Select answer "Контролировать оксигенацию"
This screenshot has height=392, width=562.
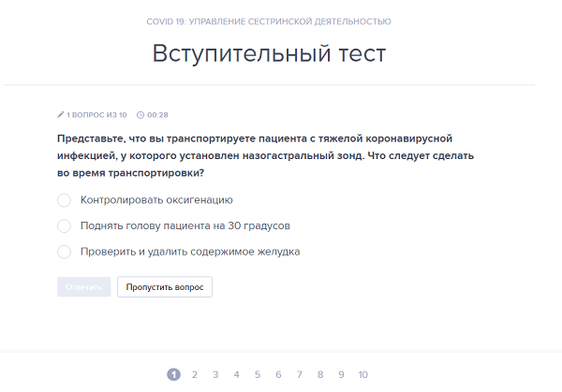65,200
